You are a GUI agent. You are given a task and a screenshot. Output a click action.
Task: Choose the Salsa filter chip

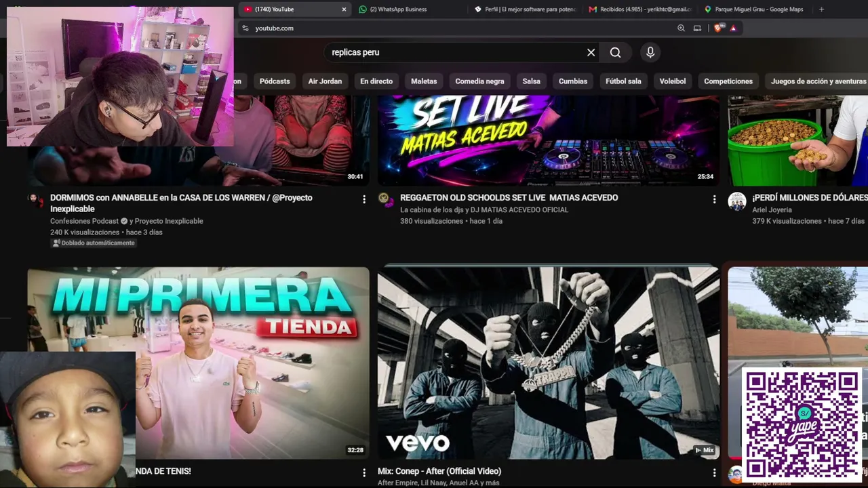click(x=531, y=81)
